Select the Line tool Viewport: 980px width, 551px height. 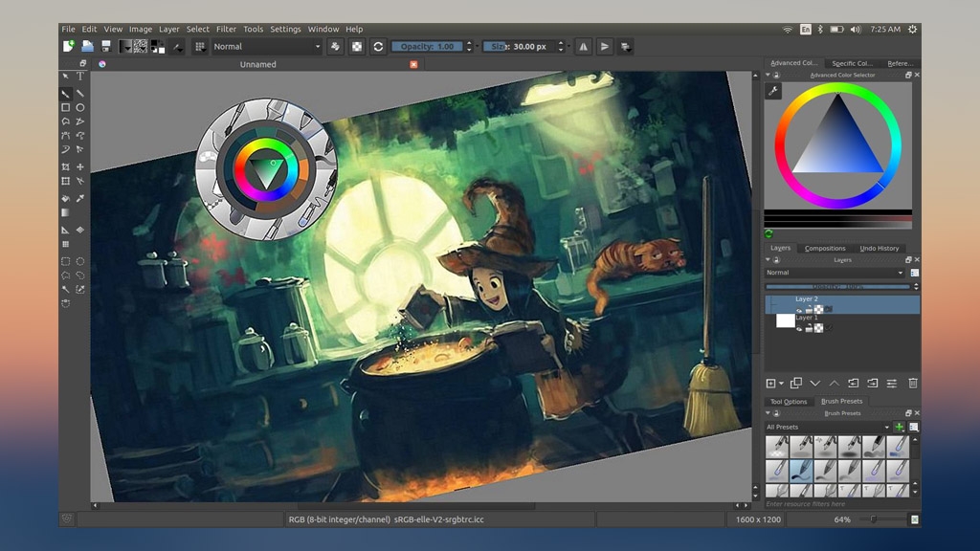coord(80,94)
